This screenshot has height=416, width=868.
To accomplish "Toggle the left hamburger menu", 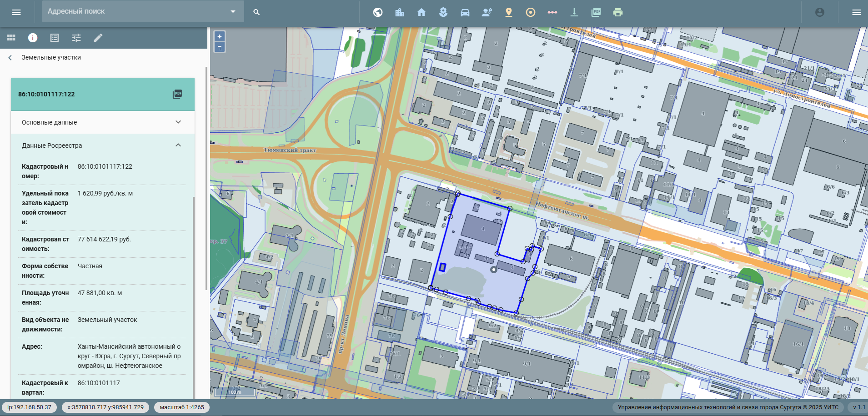I will click(16, 12).
